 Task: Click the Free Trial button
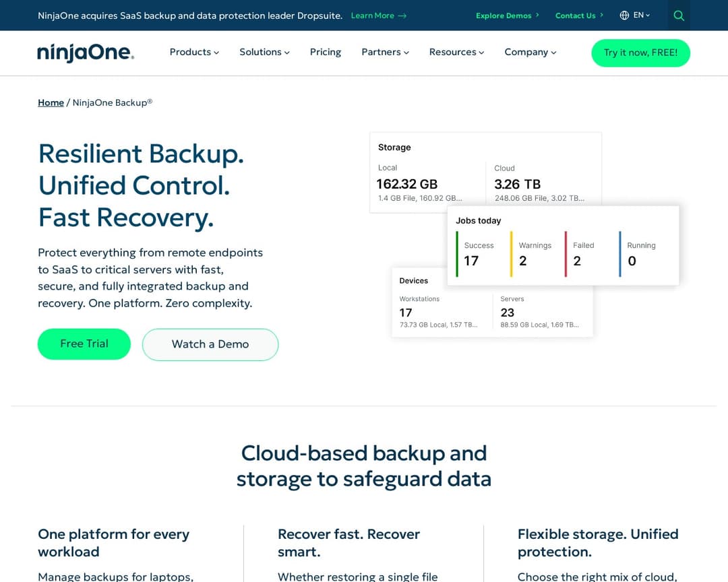pyautogui.click(x=84, y=344)
